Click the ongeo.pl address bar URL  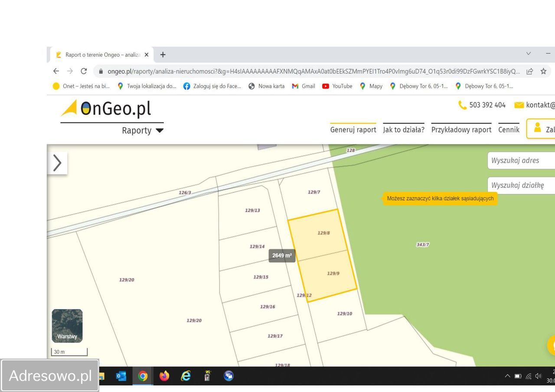[x=313, y=71]
